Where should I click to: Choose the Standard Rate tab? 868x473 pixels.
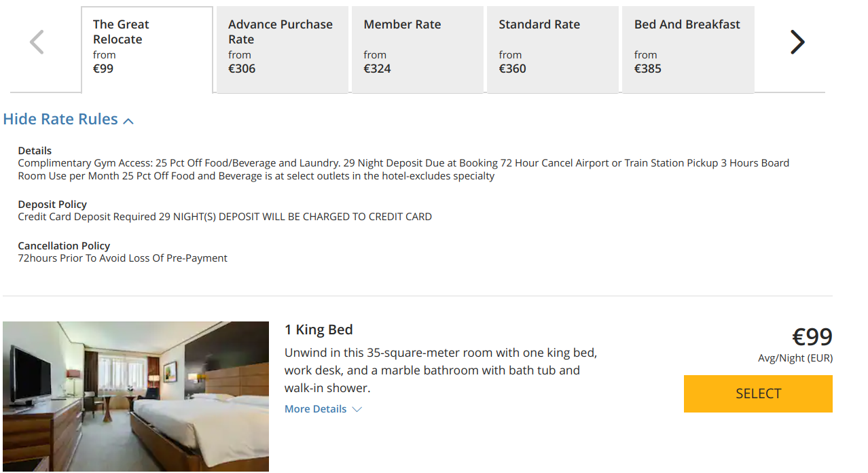(x=552, y=49)
